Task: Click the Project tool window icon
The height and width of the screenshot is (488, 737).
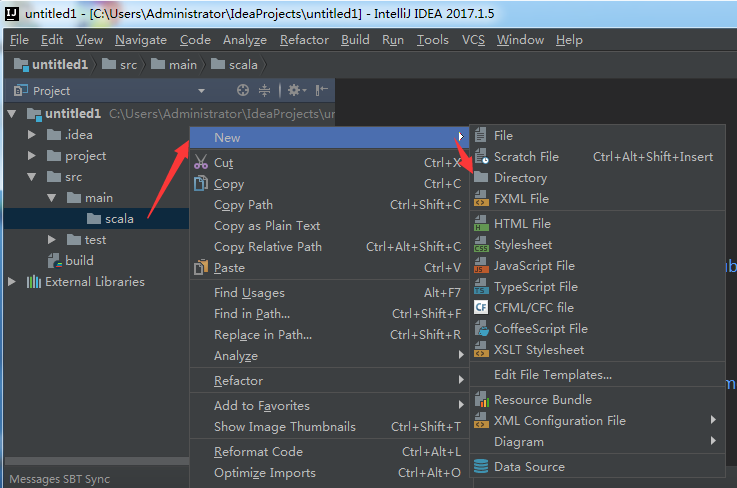Action: (21, 90)
